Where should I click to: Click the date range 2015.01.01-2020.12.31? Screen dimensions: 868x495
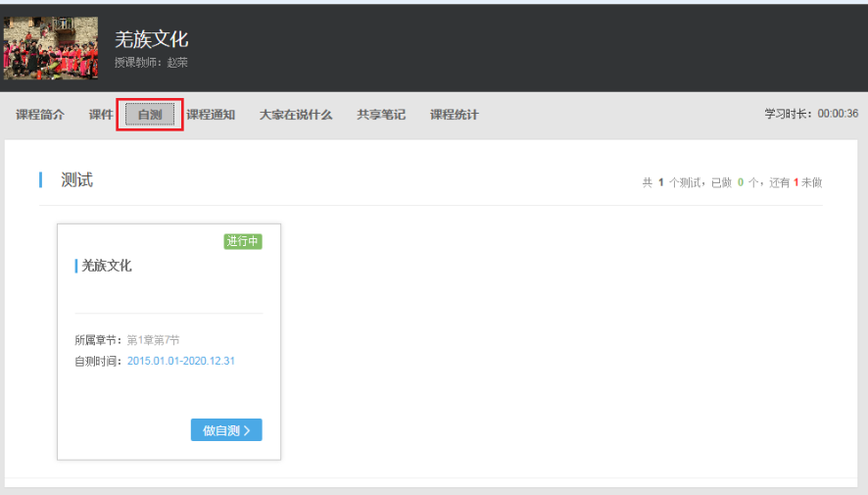181,361
